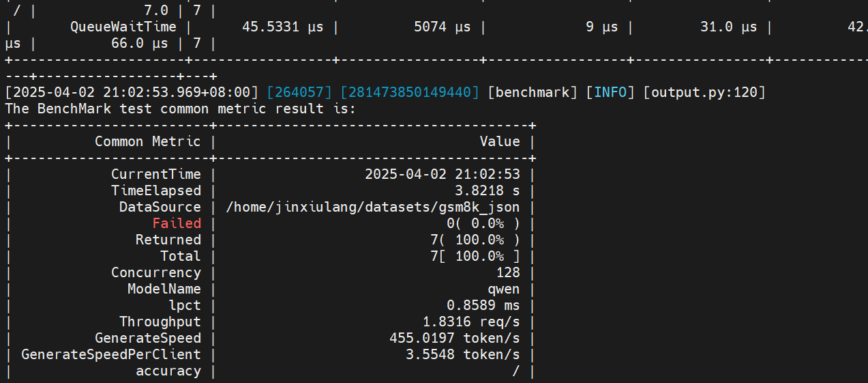Click the log timestamp 2025-04-02 21:02:53.969+08:00
Screen dimensions: 868x383
pos(132,92)
